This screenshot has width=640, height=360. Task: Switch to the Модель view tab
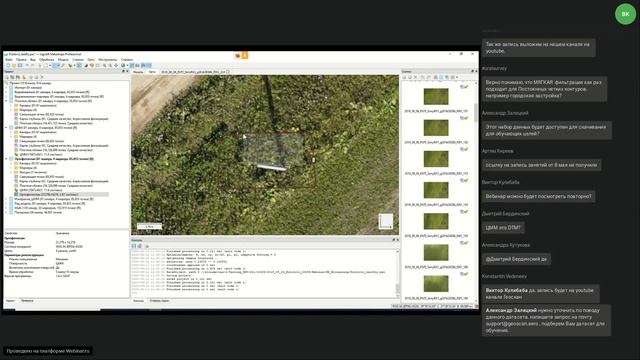tap(138, 72)
